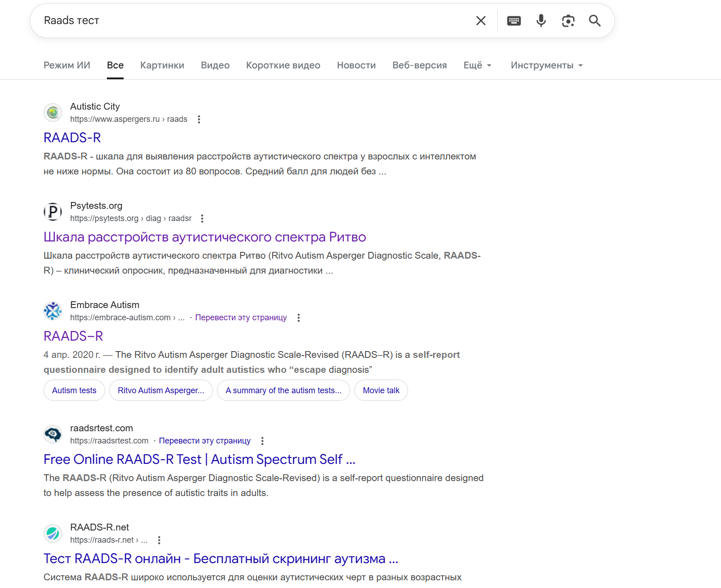
Task: Start voice search with microphone icon
Action: tap(541, 20)
